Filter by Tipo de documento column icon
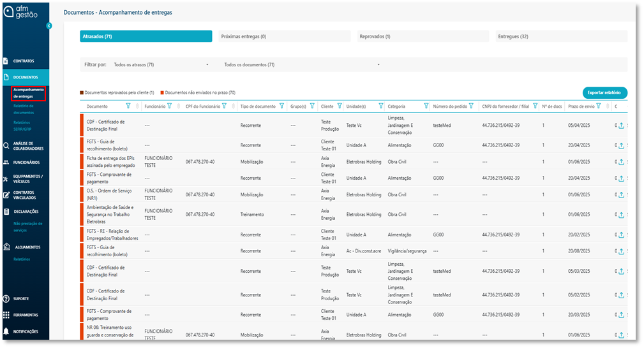The width and height of the screenshot is (644, 348). [x=281, y=106]
